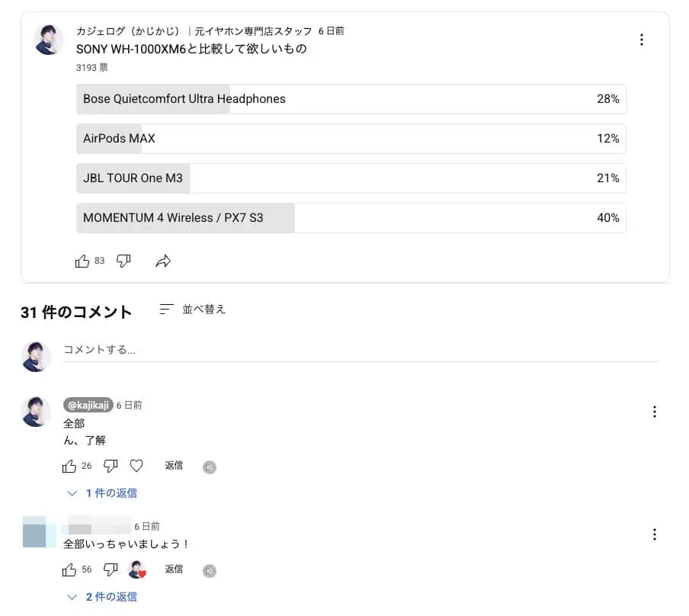Click 返信 under the @kajikaji comment
The height and width of the screenshot is (616, 689).
[174, 465]
